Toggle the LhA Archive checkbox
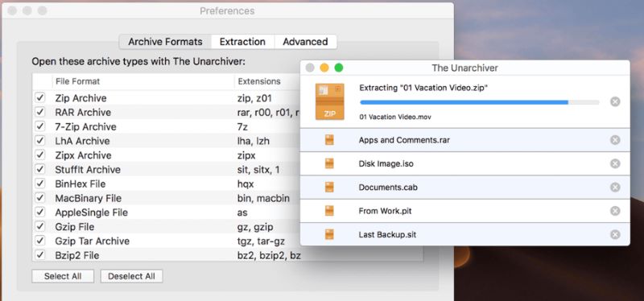Image resolution: width=644 pixels, height=301 pixels. 39,141
